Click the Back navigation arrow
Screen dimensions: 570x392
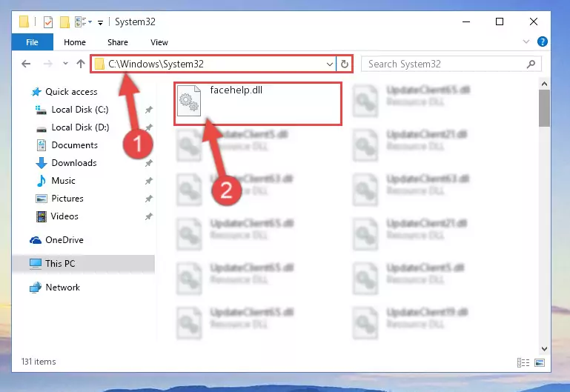click(x=26, y=64)
